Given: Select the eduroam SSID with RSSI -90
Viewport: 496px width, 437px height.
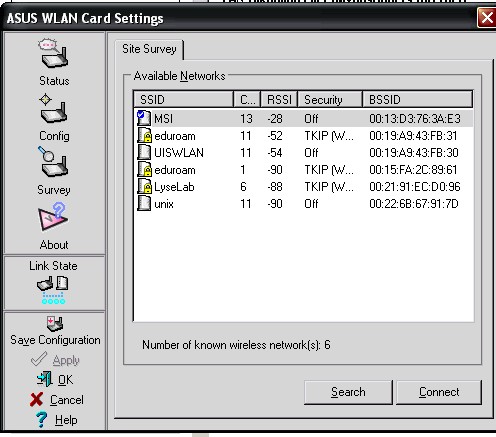Looking at the screenshot, I should [175, 170].
